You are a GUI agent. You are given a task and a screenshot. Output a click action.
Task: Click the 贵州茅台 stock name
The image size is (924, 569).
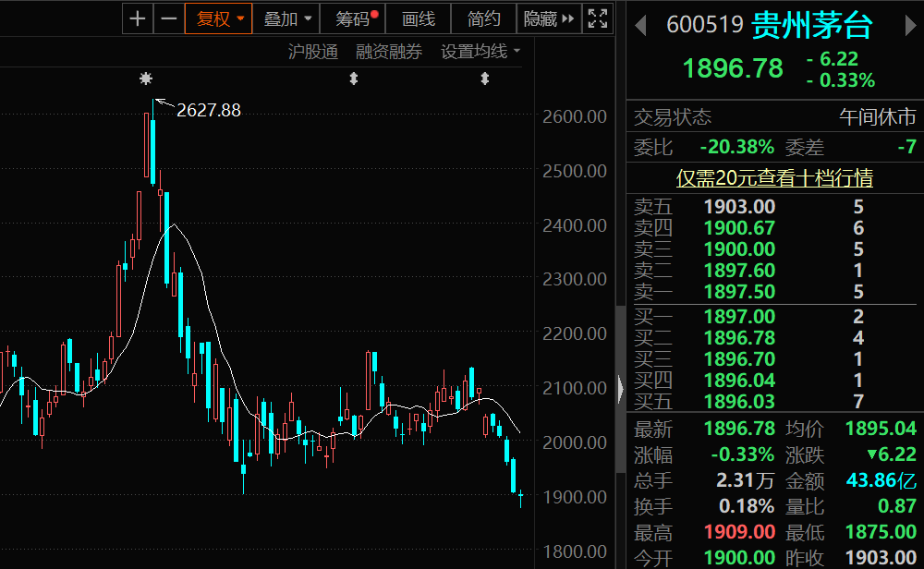[x=811, y=25]
